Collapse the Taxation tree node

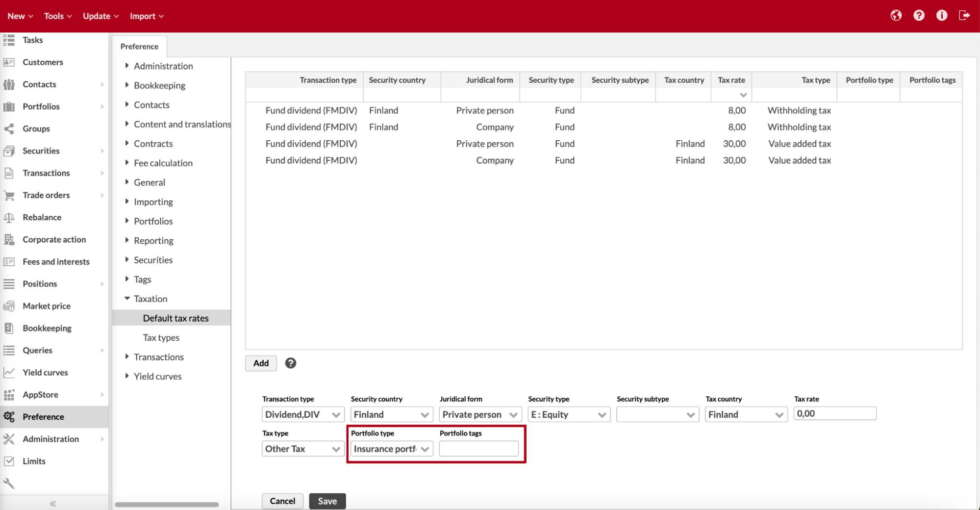[127, 298]
